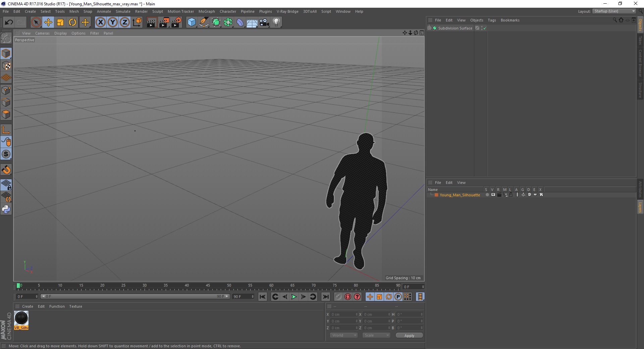The width and height of the screenshot is (644, 349).
Task: Open the World coordinate dropdown
Action: point(344,335)
